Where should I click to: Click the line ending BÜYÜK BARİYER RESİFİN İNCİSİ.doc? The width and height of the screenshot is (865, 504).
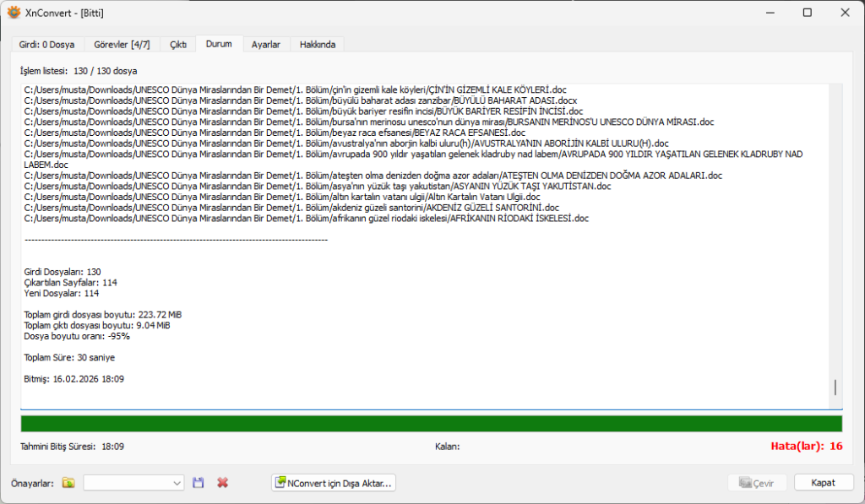coord(303,111)
